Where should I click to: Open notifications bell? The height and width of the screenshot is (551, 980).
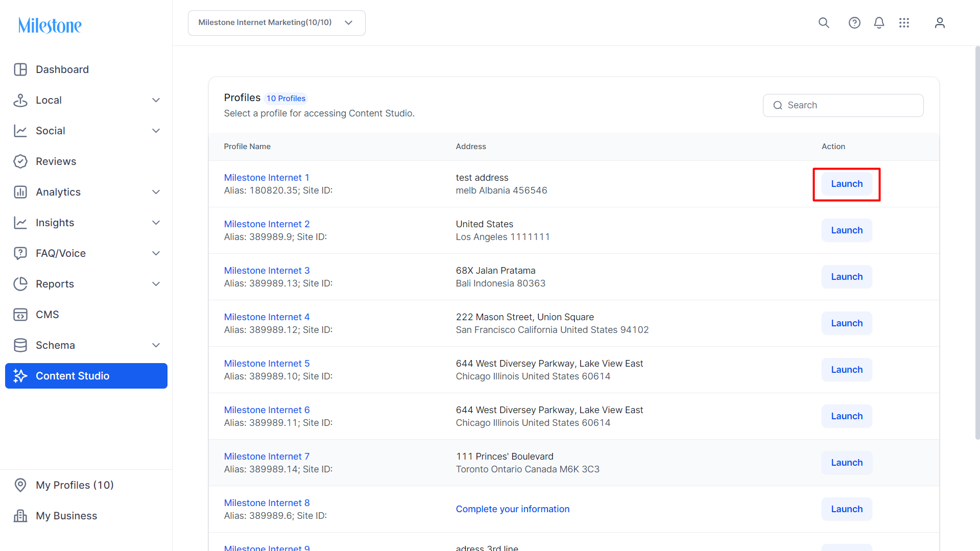pos(879,23)
